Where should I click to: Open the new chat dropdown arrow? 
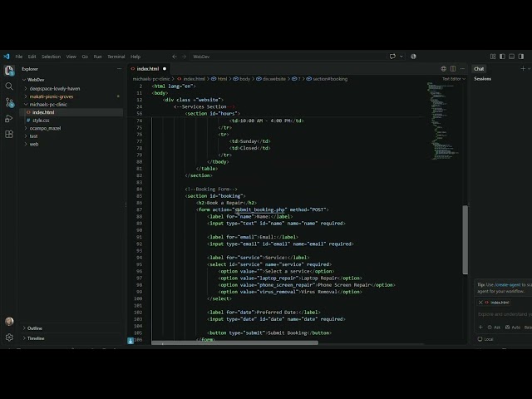(529, 69)
